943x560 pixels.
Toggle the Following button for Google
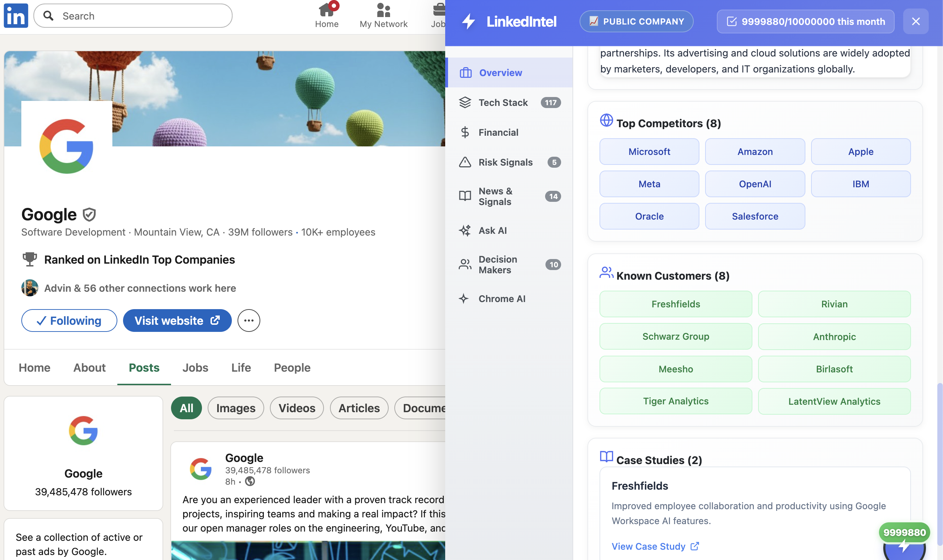click(x=69, y=321)
